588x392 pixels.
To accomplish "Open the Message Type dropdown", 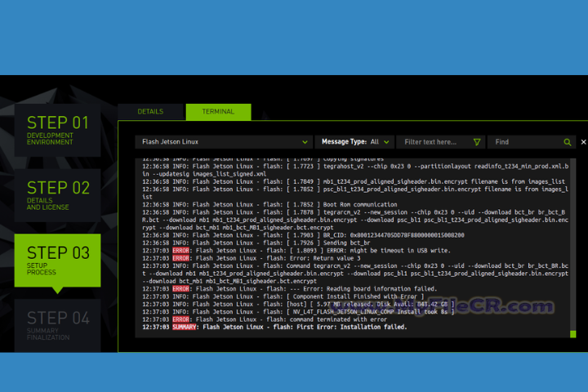I will [x=356, y=142].
